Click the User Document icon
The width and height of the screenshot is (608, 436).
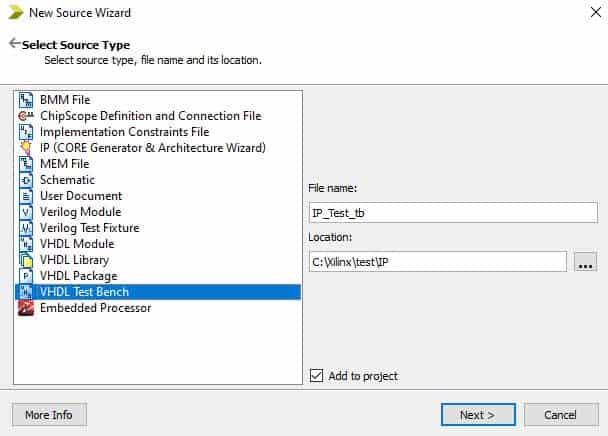[26, 196]
